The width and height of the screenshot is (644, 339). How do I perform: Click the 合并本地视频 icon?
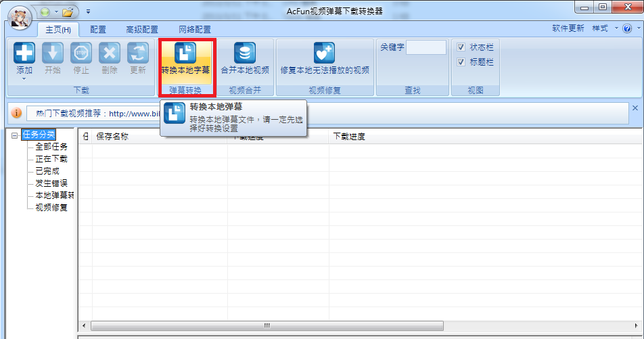click(x=245, y=53)
